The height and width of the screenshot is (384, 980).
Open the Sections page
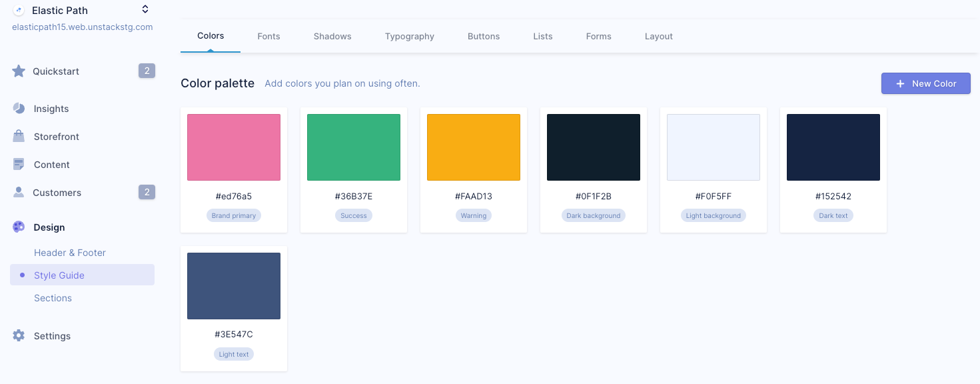[53, 298]
